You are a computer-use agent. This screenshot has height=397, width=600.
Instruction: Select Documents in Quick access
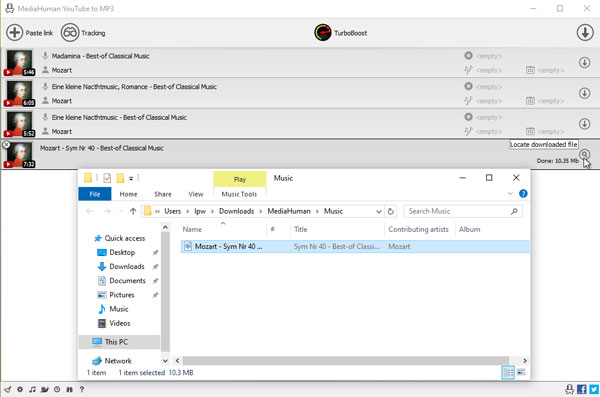(x=127, y=281)
